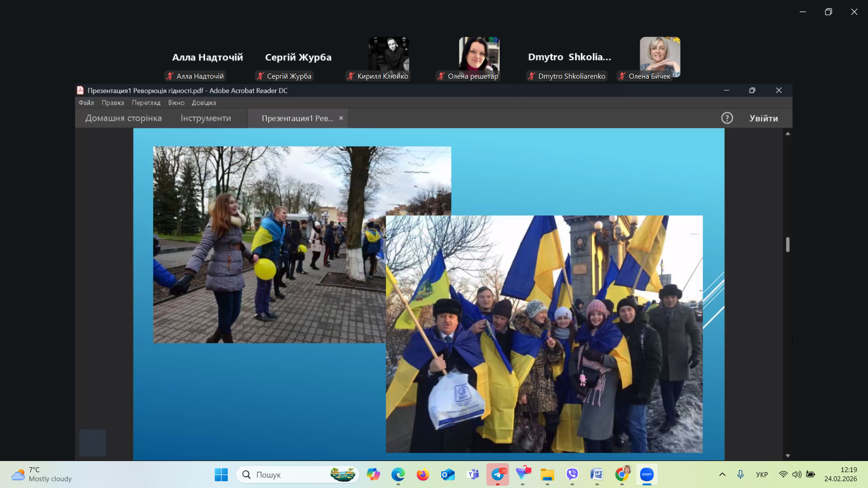Open Microsoft Edge from the taskbar
Viewport: 868px width, 488px height.
pyautogui.click(x=398, y=474)
